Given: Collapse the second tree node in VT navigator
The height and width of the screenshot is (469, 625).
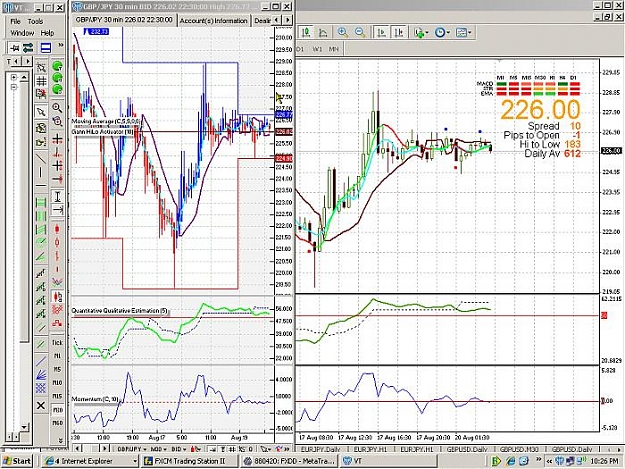Looking at the screenshot, I should tap(14, 86).
